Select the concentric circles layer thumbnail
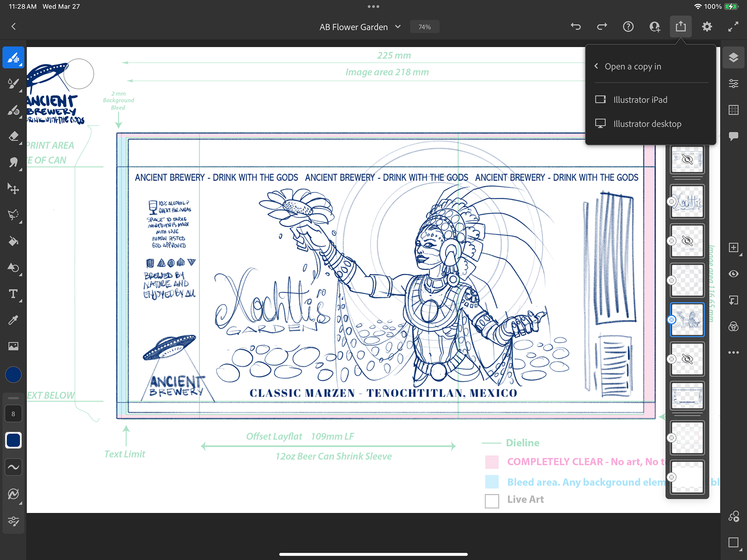 click(687, 280)
